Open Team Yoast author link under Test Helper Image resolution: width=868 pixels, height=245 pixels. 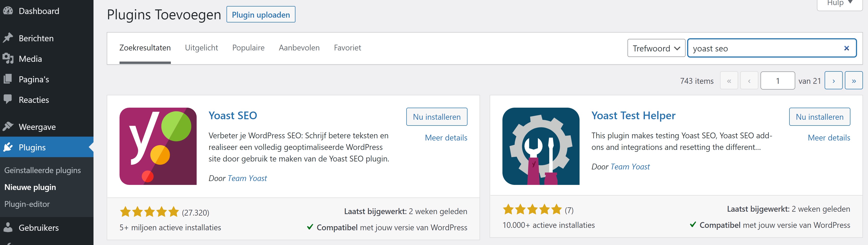click(x=630, y=167)
